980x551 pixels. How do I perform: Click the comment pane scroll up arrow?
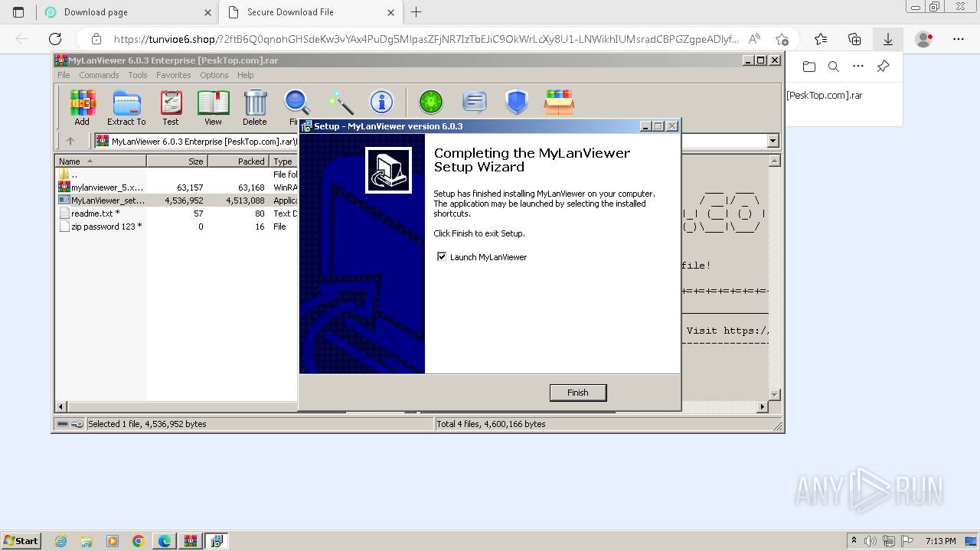point(774,161)
